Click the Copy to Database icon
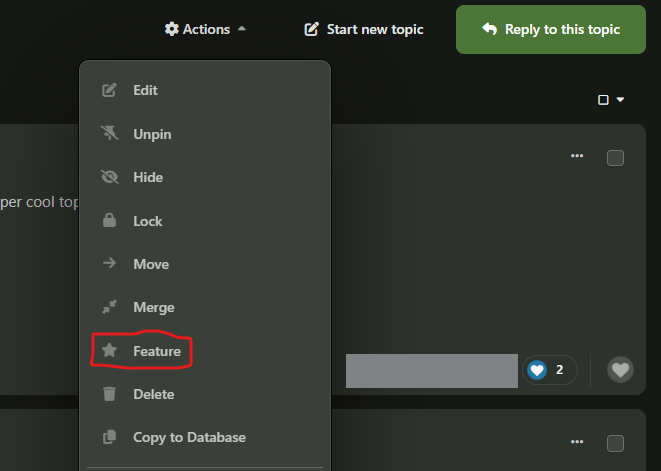 click(x=109, y=437)
